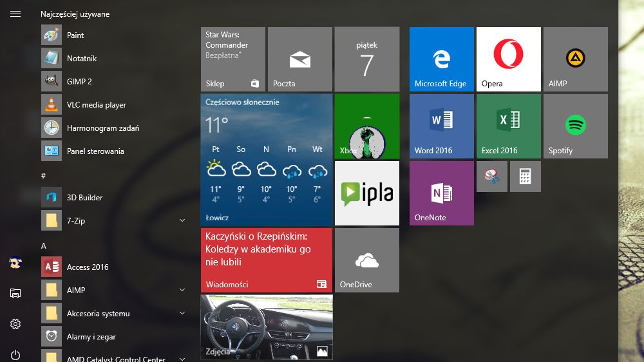Open File Explorer from Start sidebar
This screenshot has width=644, height=362.
click(x=15, y=293)
